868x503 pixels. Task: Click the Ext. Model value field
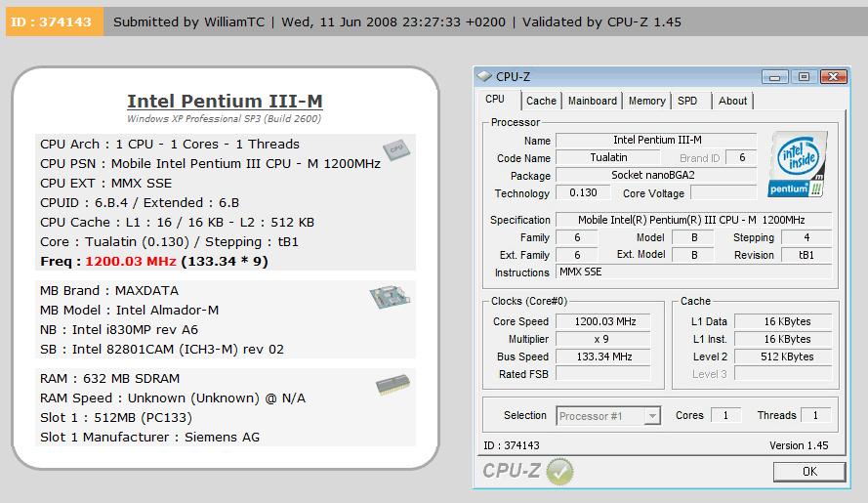click(693, 255)
